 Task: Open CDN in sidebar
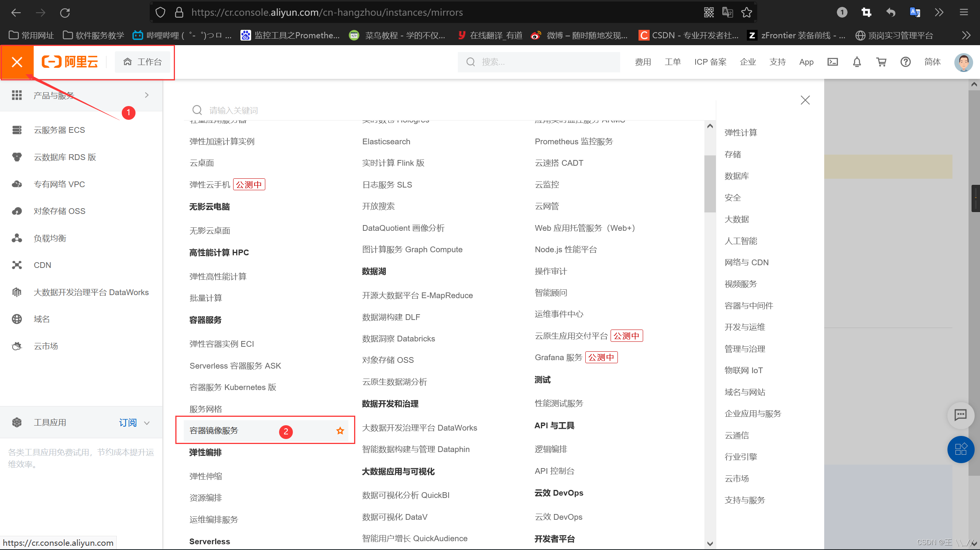pyautogui.click(x=42, y=265)
